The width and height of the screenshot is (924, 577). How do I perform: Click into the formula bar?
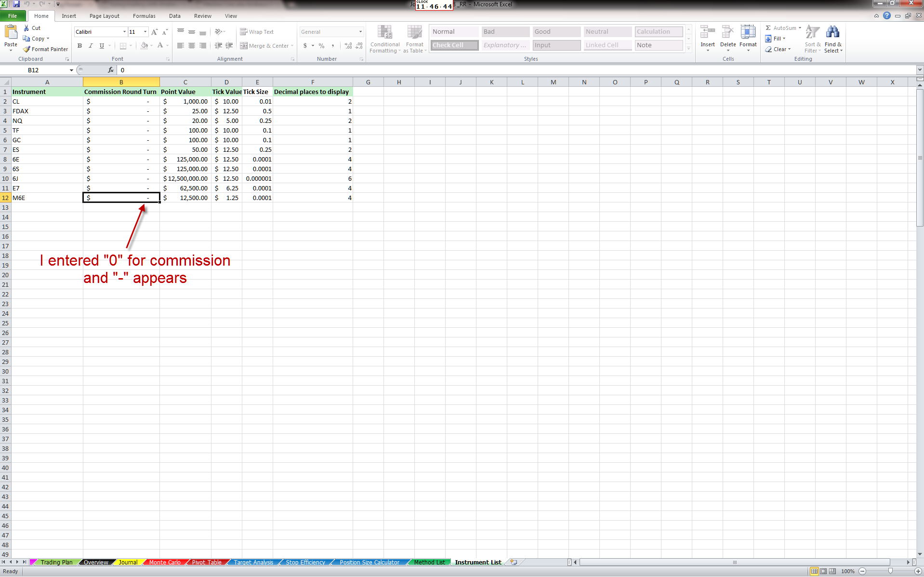pyautogui.click(x=515, y=70)
